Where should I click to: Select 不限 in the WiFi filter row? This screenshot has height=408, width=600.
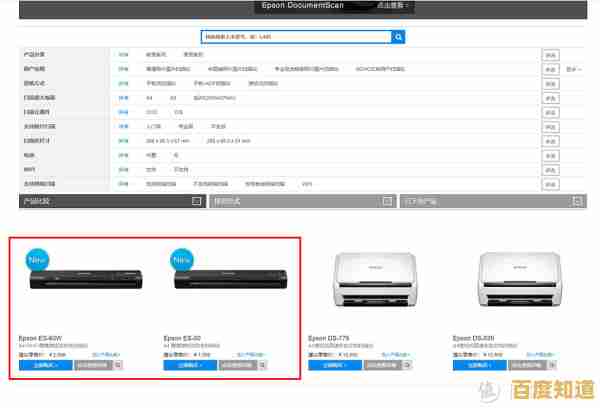[x=124, y=170]
